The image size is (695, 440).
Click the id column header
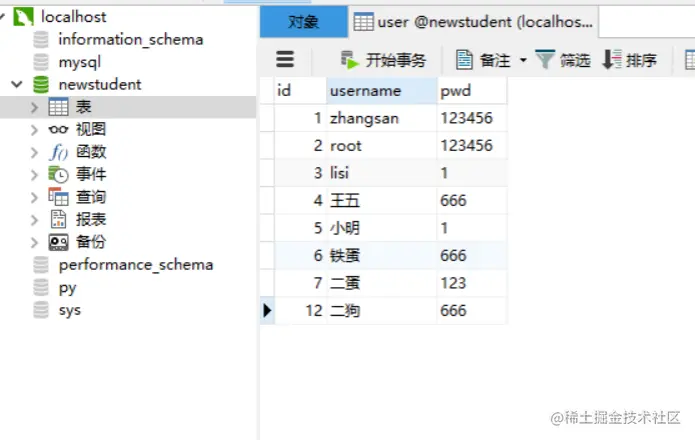click(301, 91)
